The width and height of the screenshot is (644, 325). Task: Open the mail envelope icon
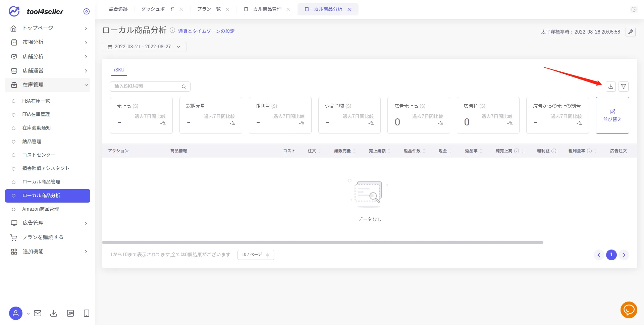pyautogui.click(x=38, y=313)
